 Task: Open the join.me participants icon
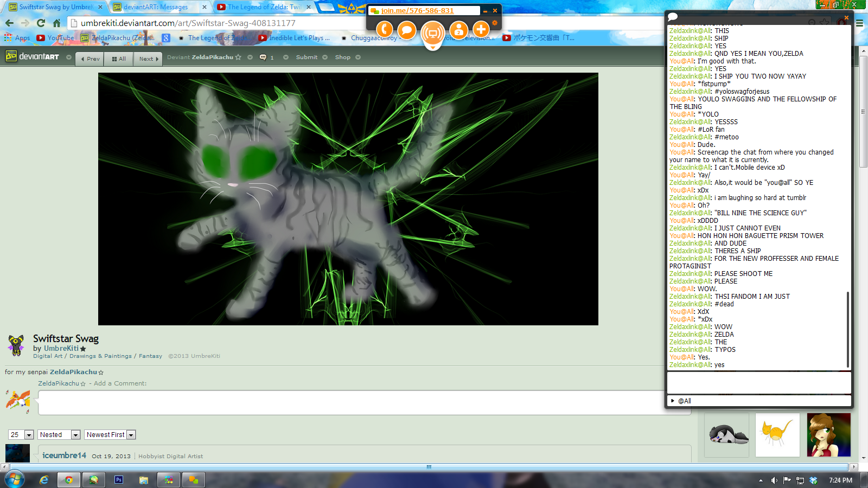point(458,29)
